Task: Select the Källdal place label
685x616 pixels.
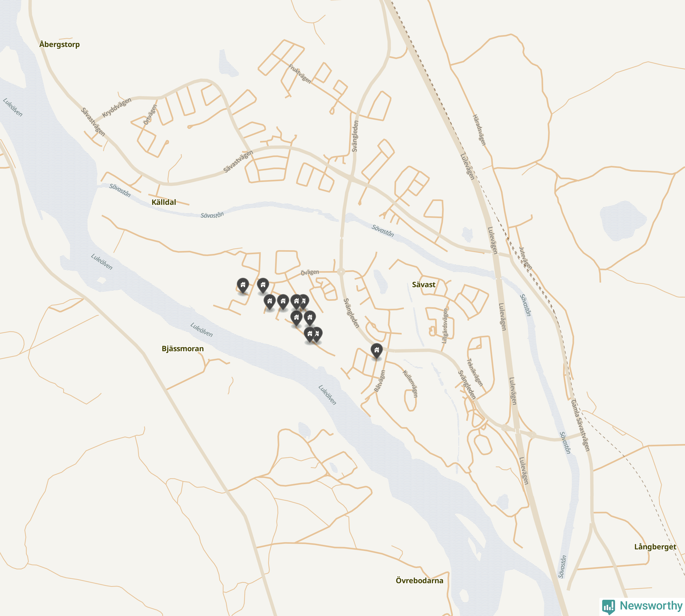Action: pyautogui.click(x=163, y=202)
